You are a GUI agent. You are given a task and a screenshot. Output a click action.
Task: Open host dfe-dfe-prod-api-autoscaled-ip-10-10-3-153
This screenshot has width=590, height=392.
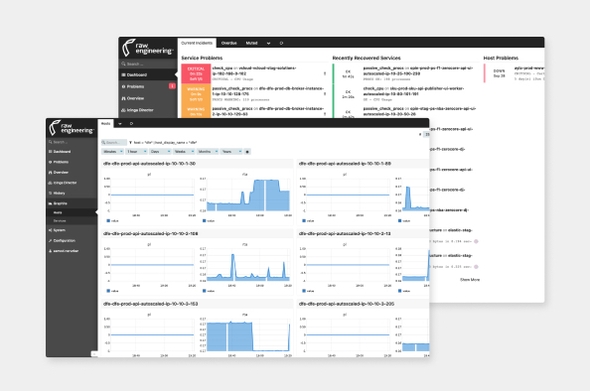(x=151, y=304)
